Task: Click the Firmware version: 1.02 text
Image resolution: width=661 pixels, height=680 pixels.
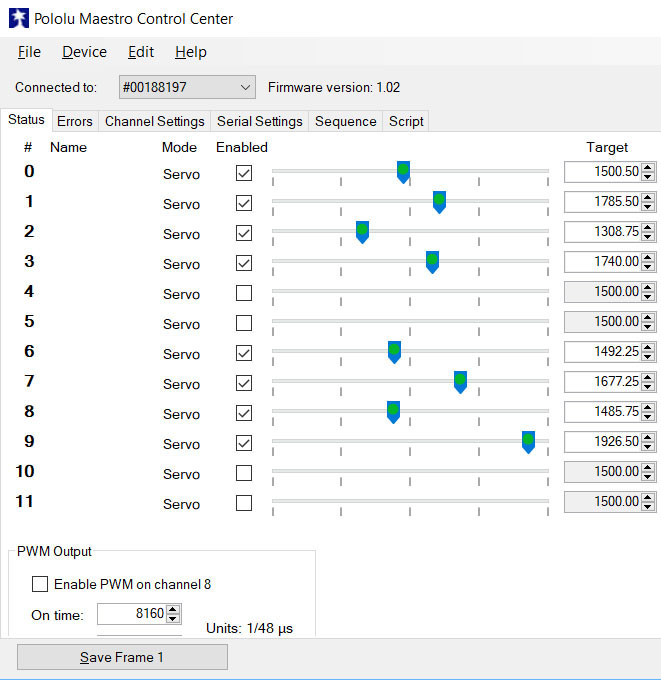Action: 334,87
